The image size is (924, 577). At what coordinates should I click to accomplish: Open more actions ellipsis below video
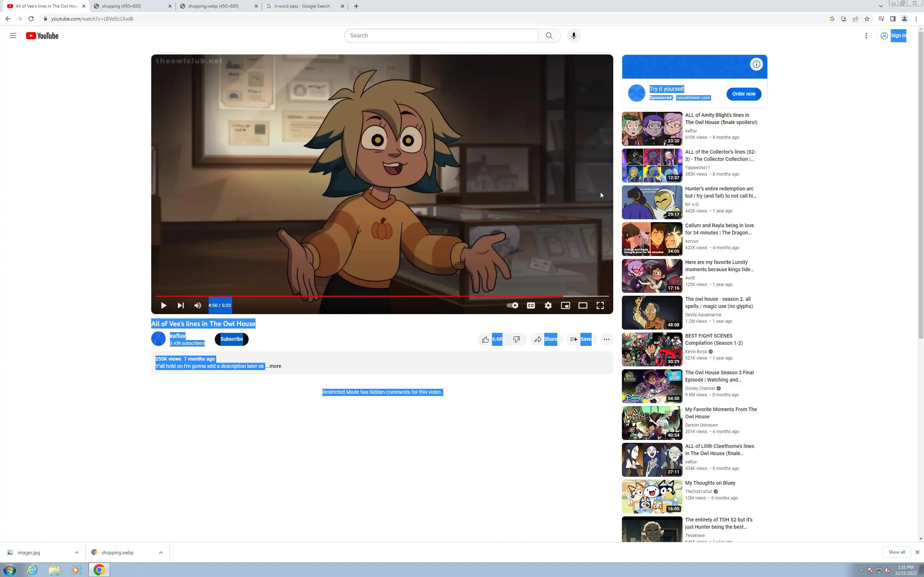coord(606,339)
